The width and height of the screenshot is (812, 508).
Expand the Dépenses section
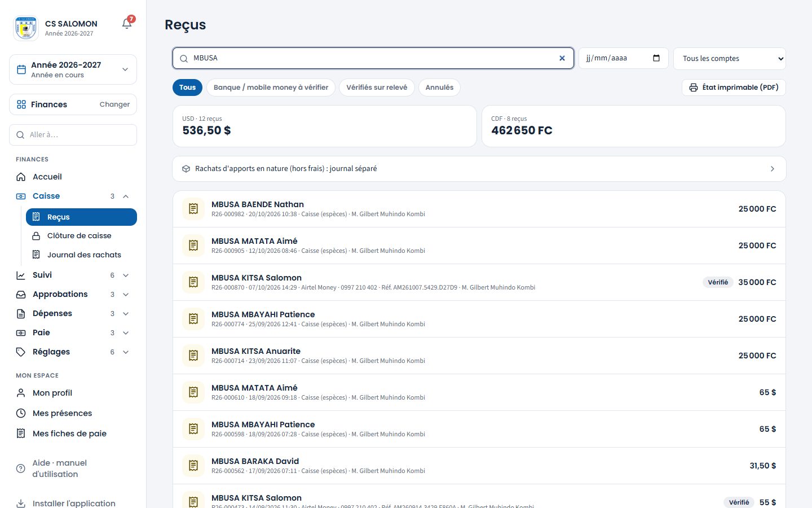point(73,314)
